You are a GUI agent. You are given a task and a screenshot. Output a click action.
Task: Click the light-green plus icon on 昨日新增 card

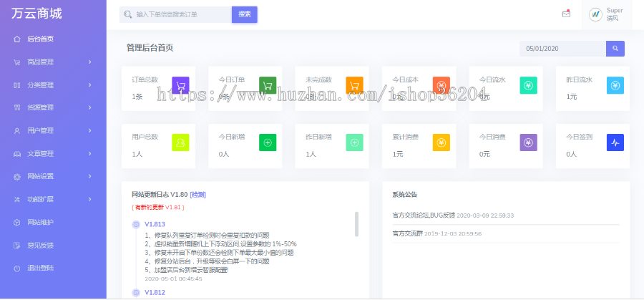pyautogui.click(x=354, y=142)
